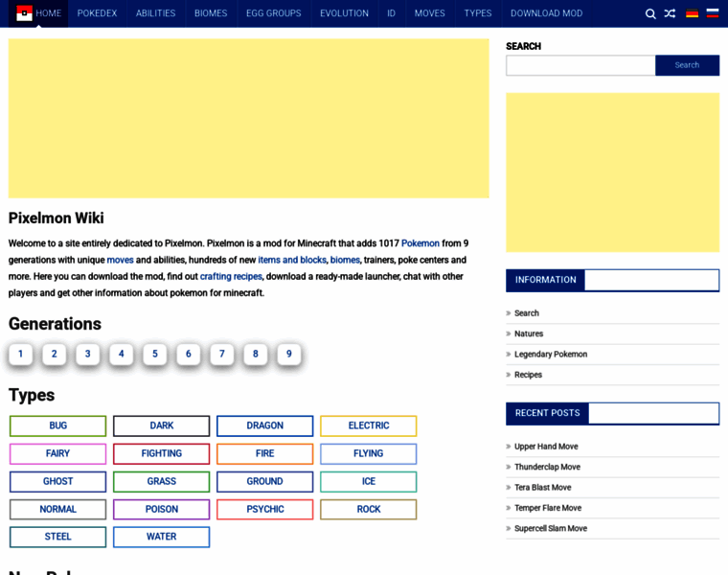The image size is (728, 575).
Task: Open the Grass type button
Action: [162, 482]
